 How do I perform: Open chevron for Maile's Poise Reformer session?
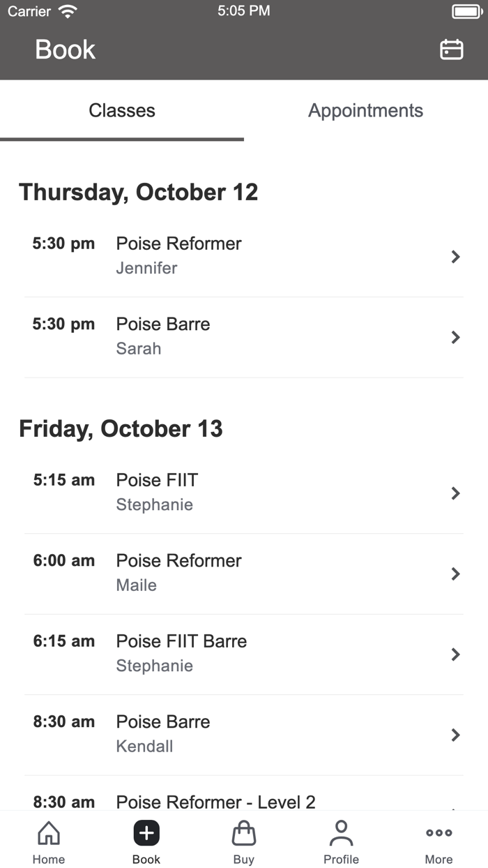456,574
